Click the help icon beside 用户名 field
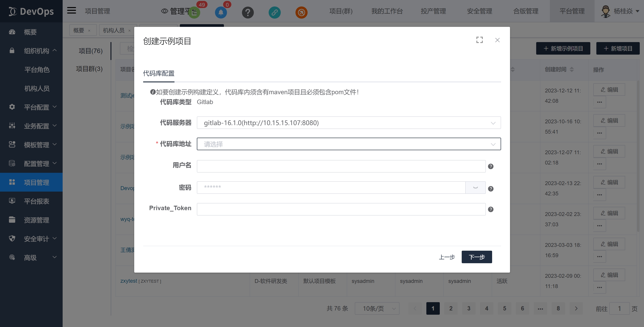The image size is (644, 327). 491,166
